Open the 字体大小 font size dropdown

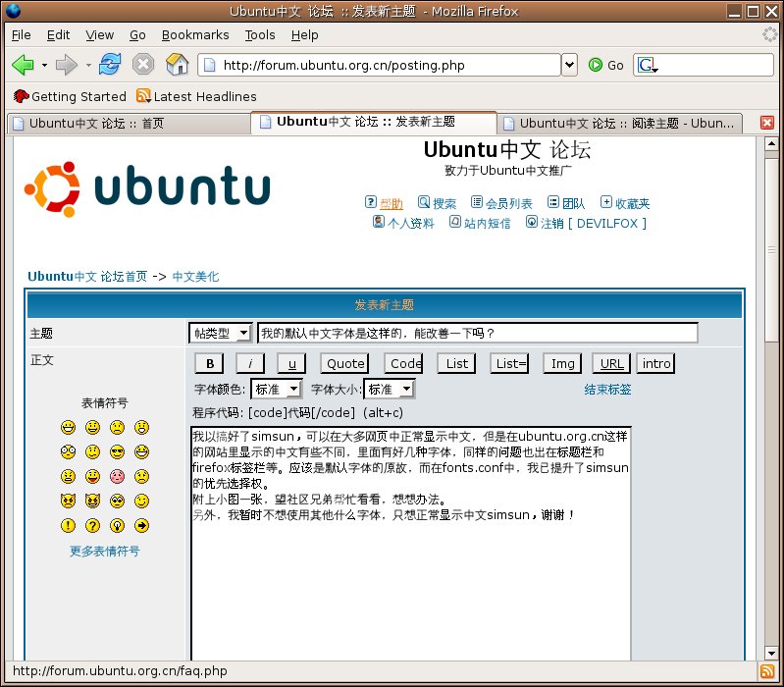click(390, 389)
